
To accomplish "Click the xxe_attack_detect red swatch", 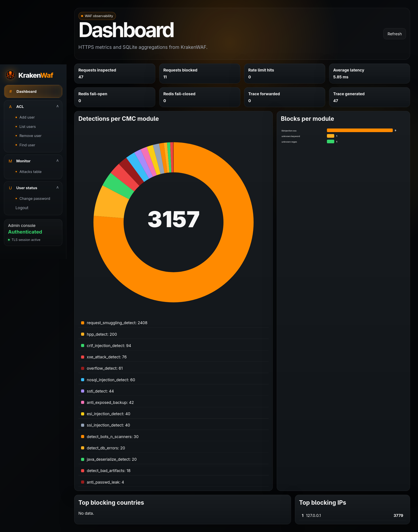I will (83, 357).
